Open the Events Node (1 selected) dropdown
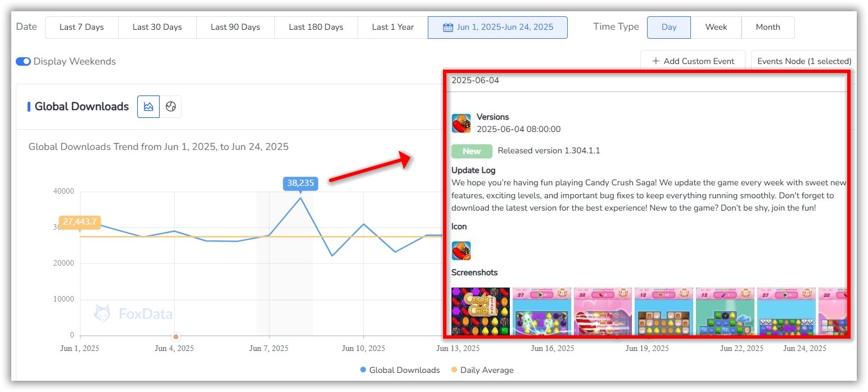The height and width of the screenshot is (392, 868). [x=804, y=61]
